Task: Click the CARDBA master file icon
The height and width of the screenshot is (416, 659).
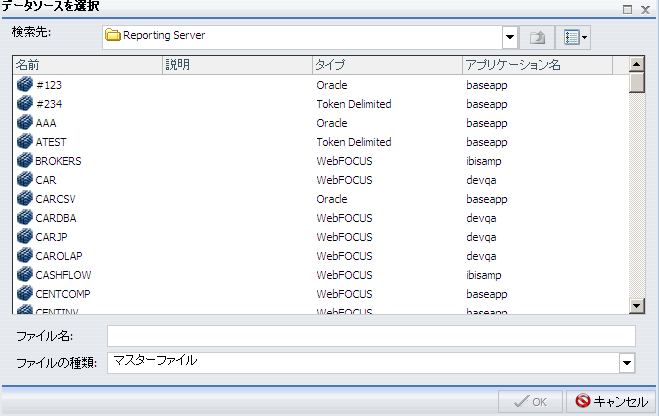Action: [x=25, y=218]
